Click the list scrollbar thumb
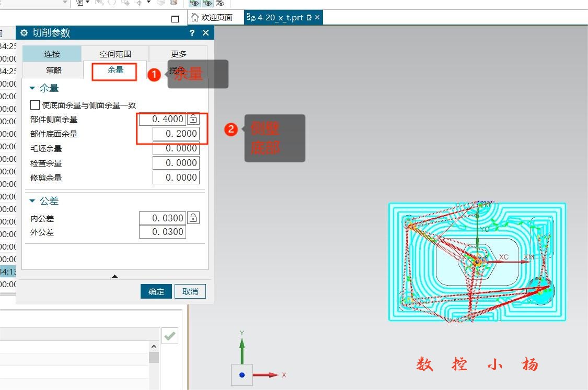The width and height of the screenshot is (588, 390). coord(154,357)
